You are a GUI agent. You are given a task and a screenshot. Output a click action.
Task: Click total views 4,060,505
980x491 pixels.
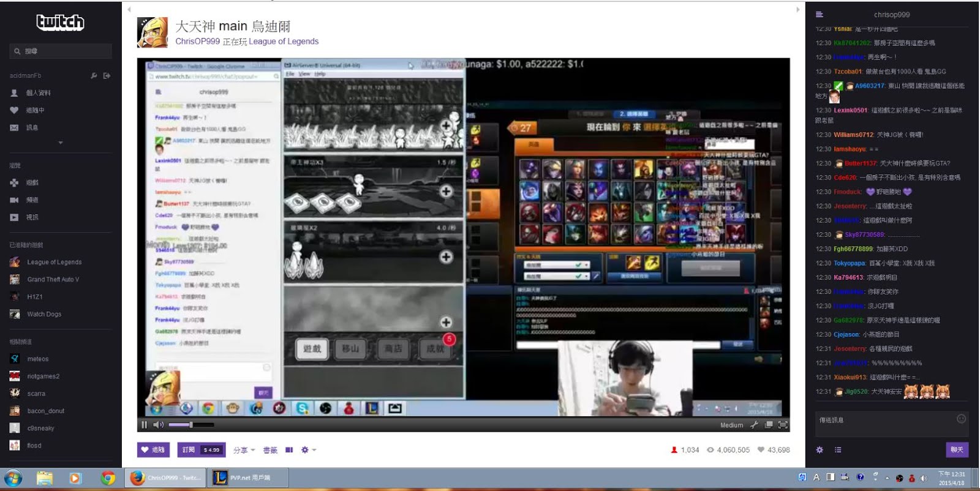(x=728, y=450)
